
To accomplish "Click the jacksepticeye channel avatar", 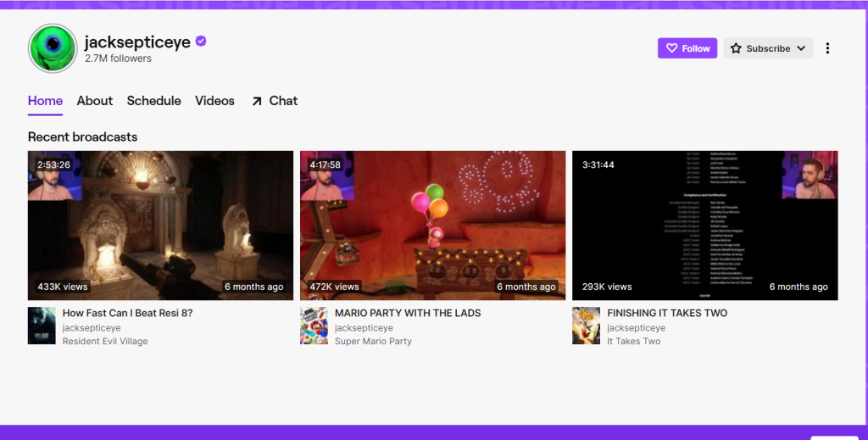I will tap(53, 48).
